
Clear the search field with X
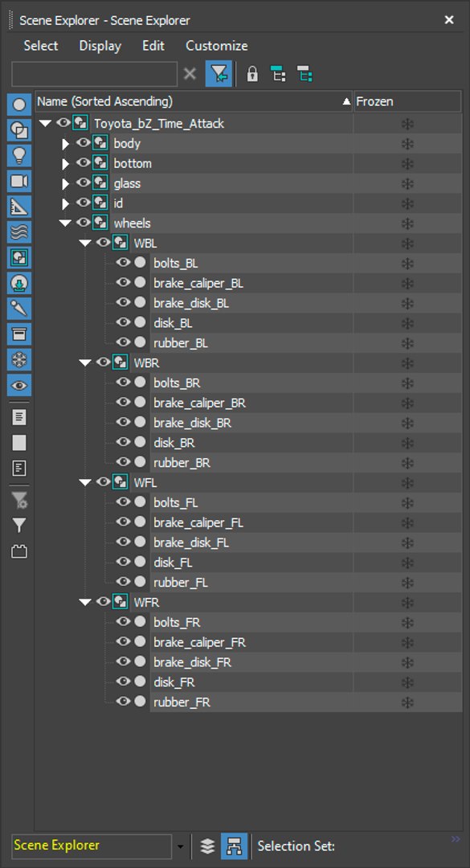[190, 74]
